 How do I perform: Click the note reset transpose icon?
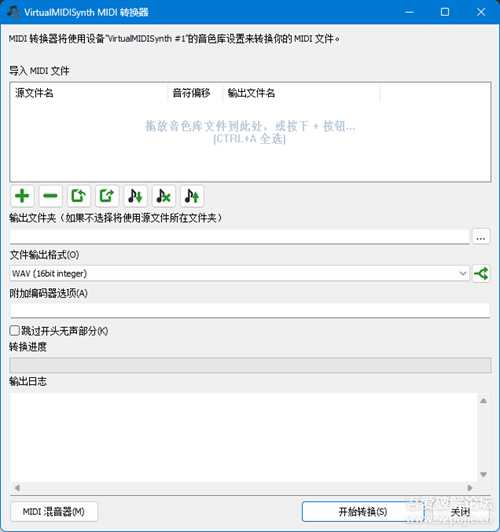click(x=164, y=196)
